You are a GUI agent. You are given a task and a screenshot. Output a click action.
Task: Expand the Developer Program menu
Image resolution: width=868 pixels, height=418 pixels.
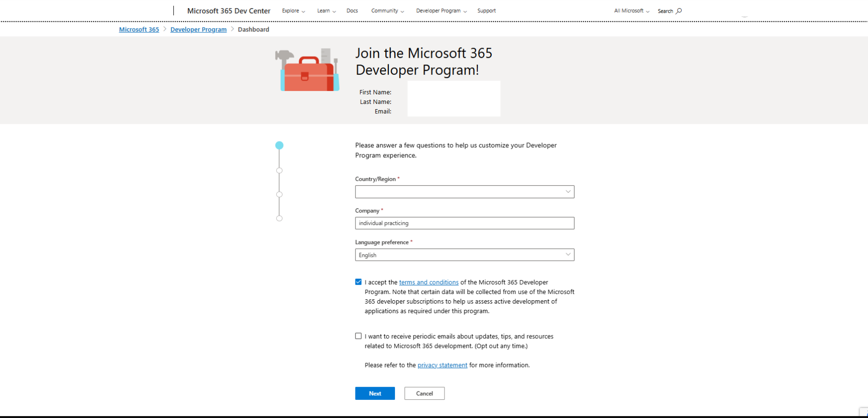[x=441, y=10]
